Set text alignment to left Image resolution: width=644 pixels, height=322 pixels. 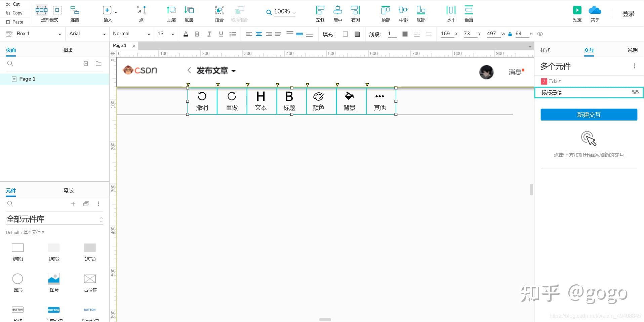pyautogui.click(x=249, y=34)
